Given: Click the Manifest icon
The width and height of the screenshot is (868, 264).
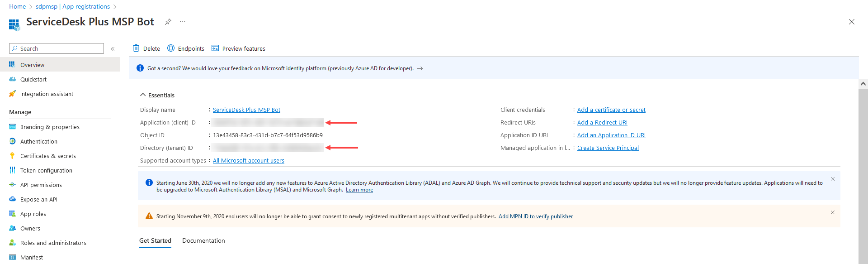Looking at the screenshot, I should [x=12, y=257].
